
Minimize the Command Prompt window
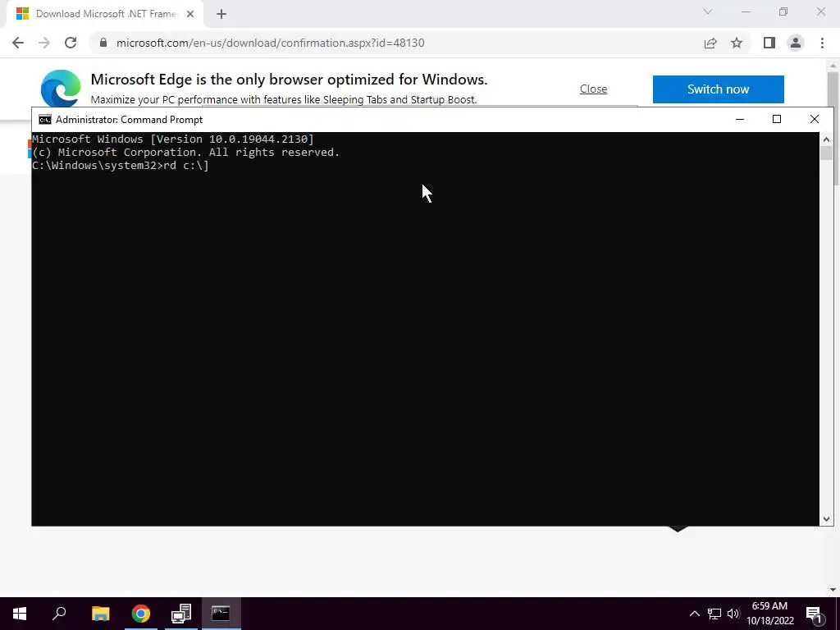(x=740, y=120)
